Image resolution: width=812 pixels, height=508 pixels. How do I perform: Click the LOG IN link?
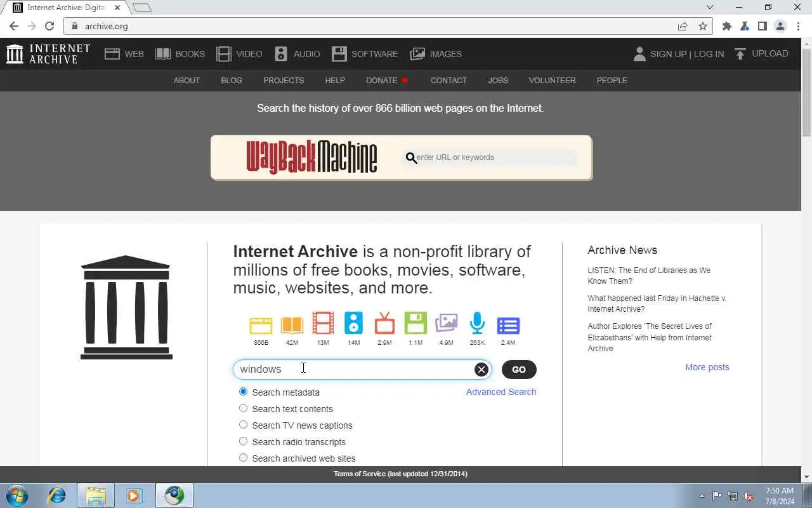pos(709,54)
